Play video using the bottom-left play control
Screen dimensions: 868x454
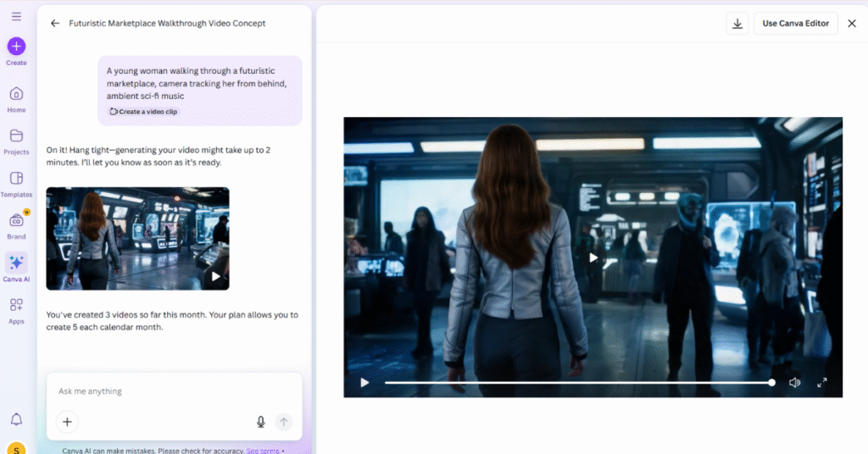[x=364, y=383]
